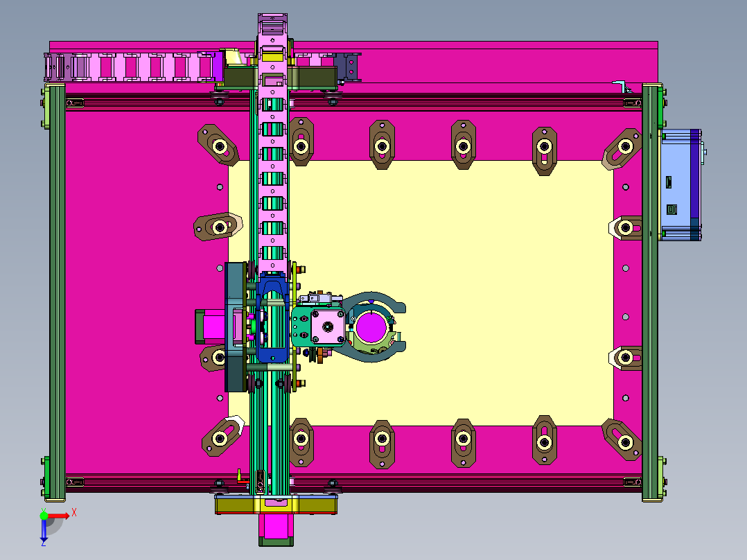Select the left green side rail
The width and height of the screenshot is (747, 560).
click(x=57, y=292)
